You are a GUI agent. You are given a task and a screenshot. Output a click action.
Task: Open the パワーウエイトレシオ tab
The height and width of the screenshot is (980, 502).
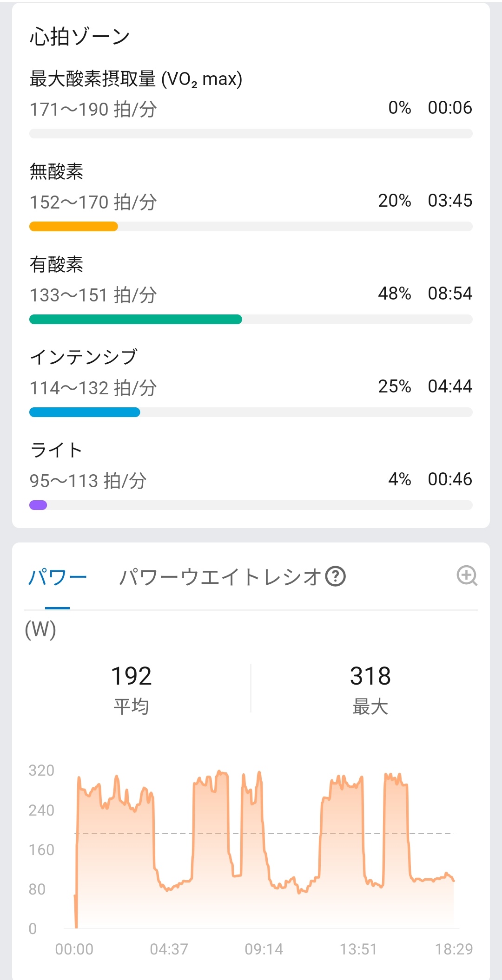click(220, 577)
